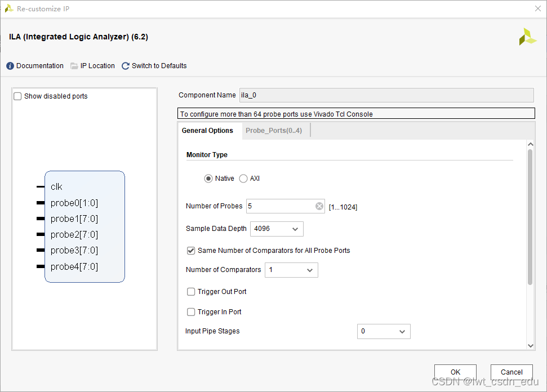Click the OK button
The image size is (547, 392).
pos(455,372)
